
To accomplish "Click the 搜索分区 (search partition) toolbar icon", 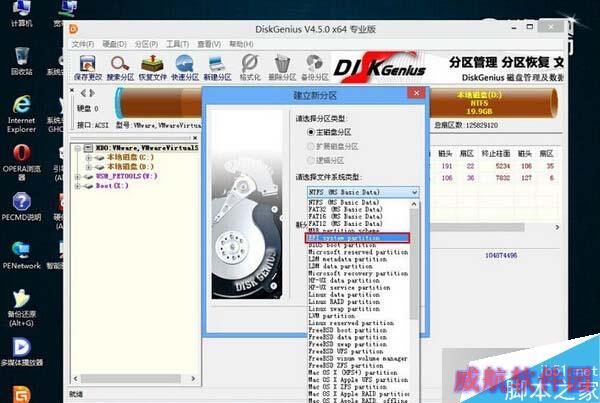I will 120,67.
